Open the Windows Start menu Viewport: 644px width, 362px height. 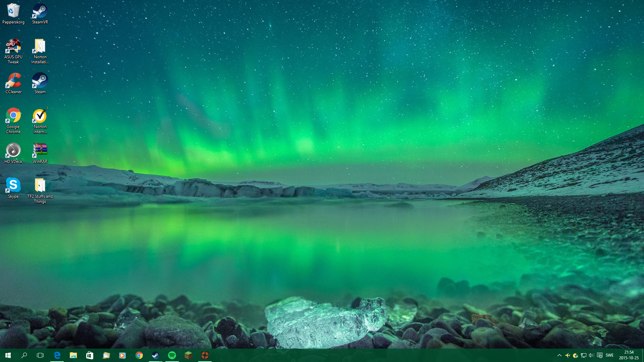pos(8,355)
